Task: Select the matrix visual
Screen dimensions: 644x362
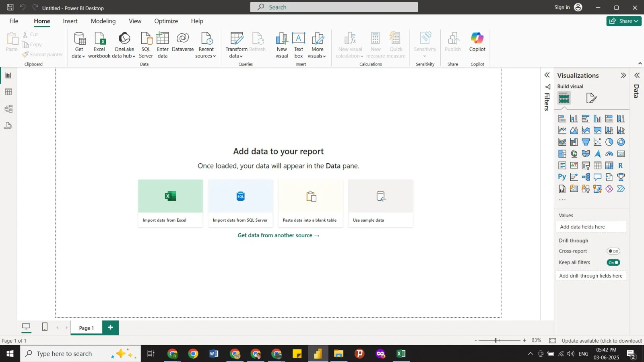Action: [x=609, y=165]
